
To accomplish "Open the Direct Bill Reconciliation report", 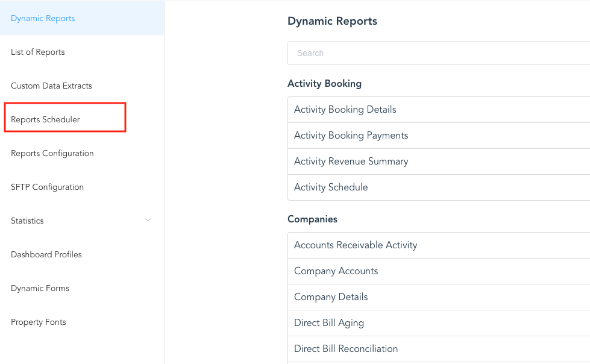I will coord(346,348).
